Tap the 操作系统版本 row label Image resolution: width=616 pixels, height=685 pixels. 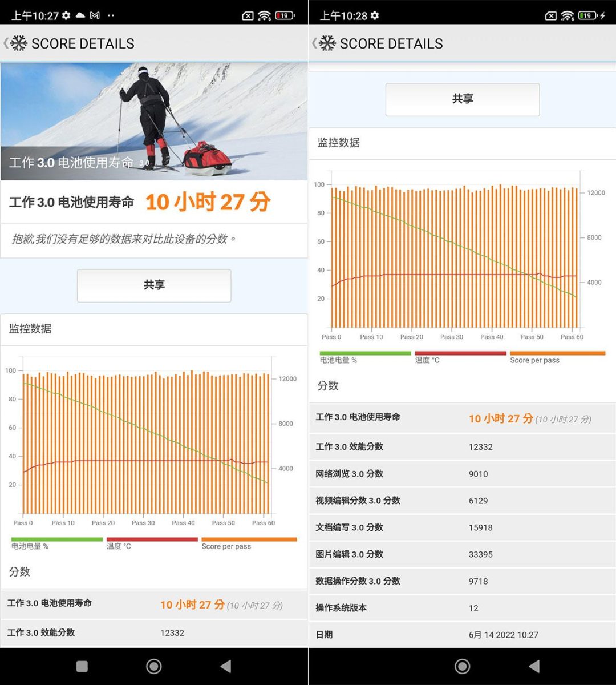[341, 607]
